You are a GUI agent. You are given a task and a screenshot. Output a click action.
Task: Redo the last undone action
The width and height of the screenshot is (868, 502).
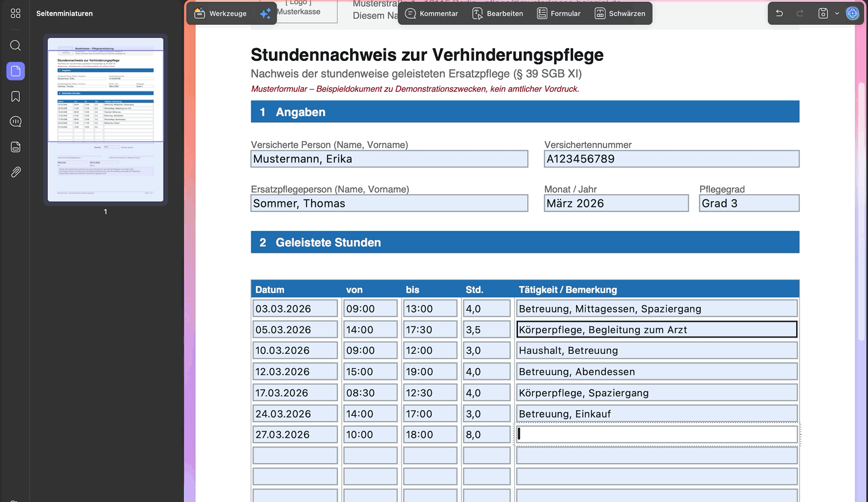(x=800, y=13)
